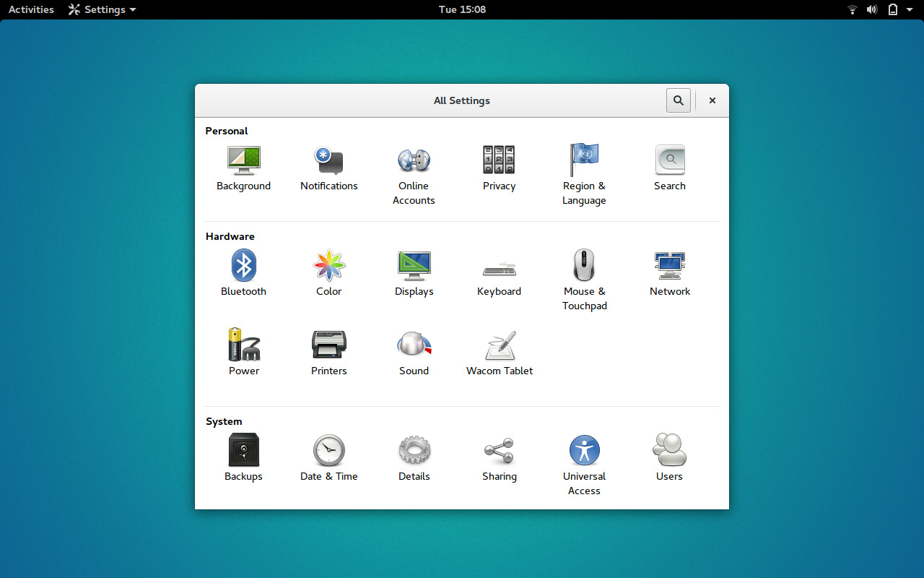Viewport: 924px width, 578px height.
Task: Open Region & Language settings
Action: (584, 175)
